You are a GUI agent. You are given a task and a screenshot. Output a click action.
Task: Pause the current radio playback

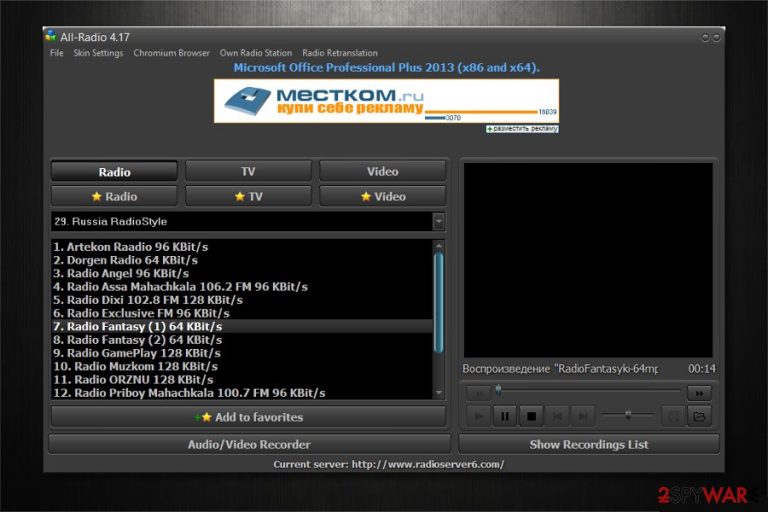(x=504, y=416)
